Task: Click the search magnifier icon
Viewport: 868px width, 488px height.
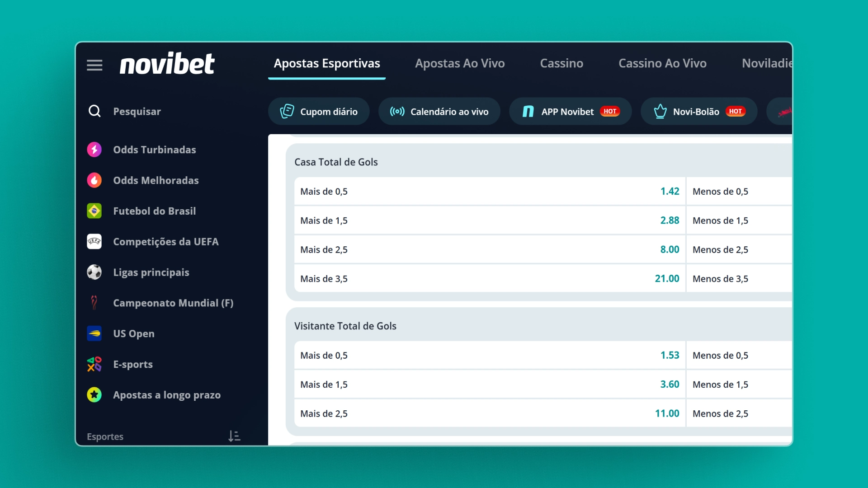Action: 94,111
